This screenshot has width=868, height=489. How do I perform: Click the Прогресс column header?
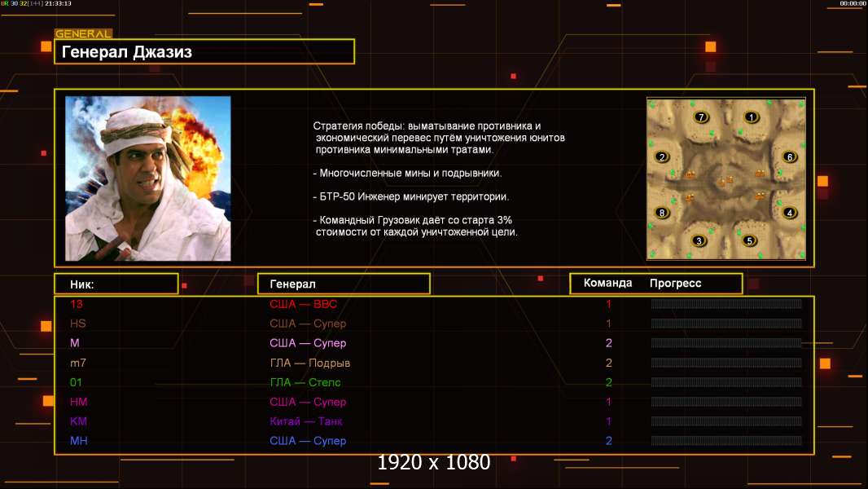[675, 283]
